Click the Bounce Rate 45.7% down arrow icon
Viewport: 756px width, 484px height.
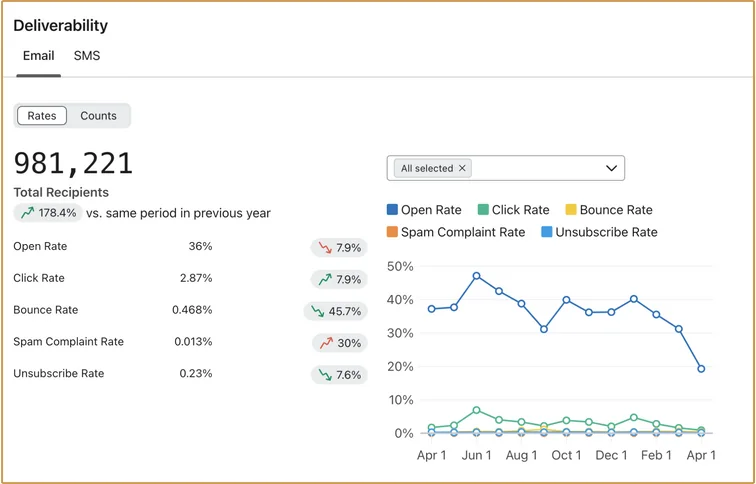(317, 311)
